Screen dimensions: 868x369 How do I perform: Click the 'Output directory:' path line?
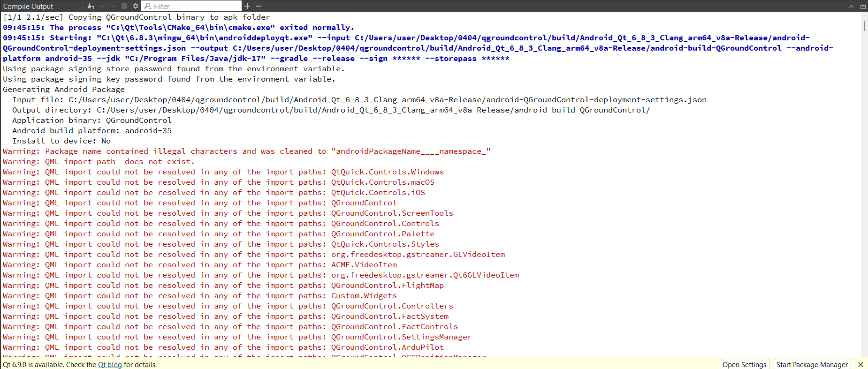(x=331, y=110)
